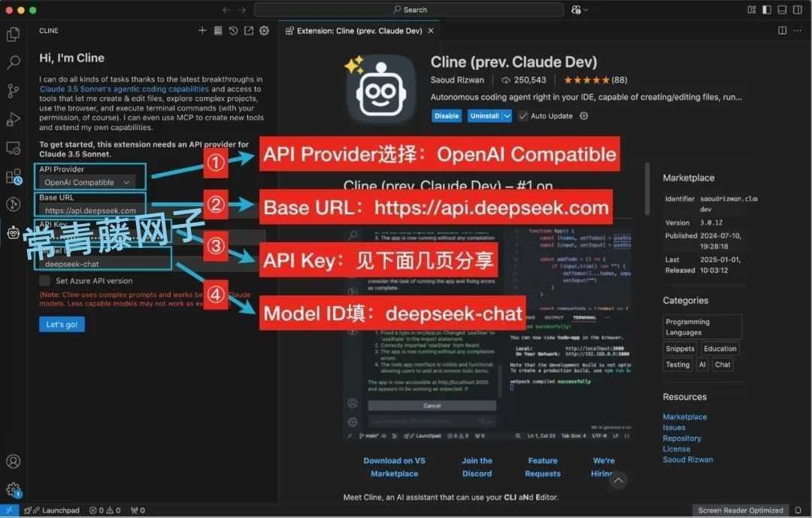Select the Education category tag

(x=720, y=349)
